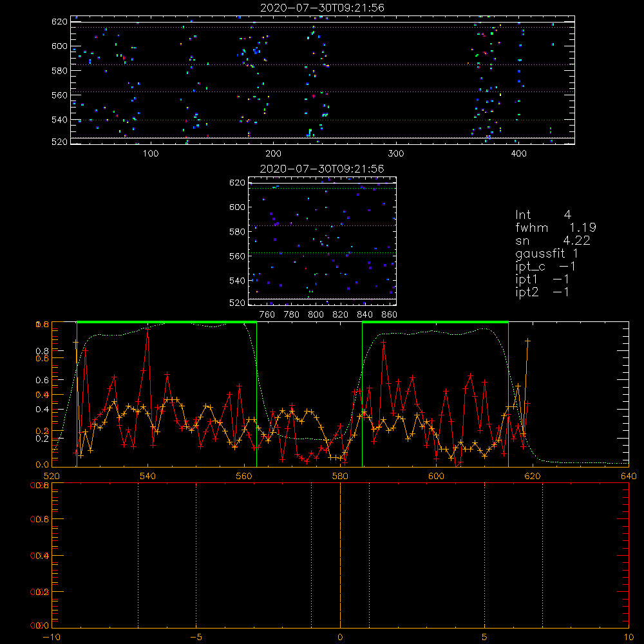
Task: Select the 'sn 4.22' readout line
Action: tap(553, 240)
